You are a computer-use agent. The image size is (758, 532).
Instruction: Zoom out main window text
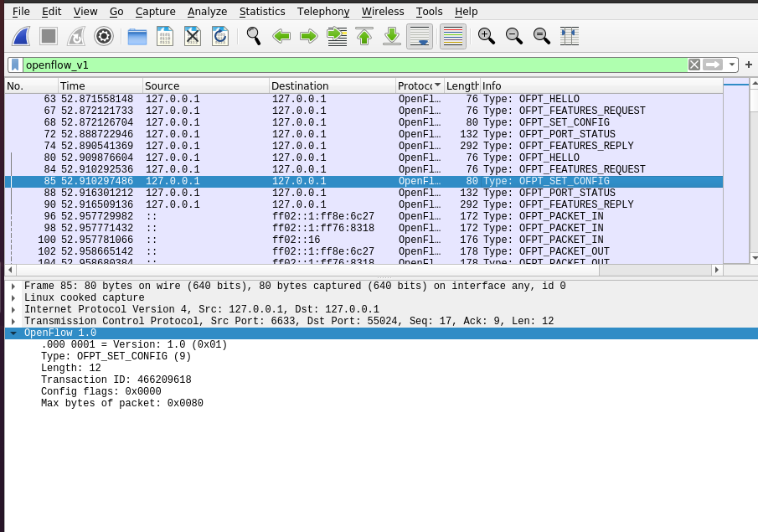(x=514, y=36)
